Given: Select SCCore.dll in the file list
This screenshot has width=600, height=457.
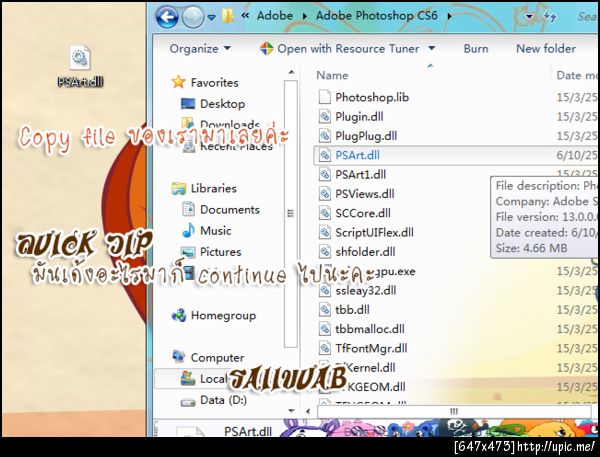Looking at the screenshot, I should tap(363, 213).
